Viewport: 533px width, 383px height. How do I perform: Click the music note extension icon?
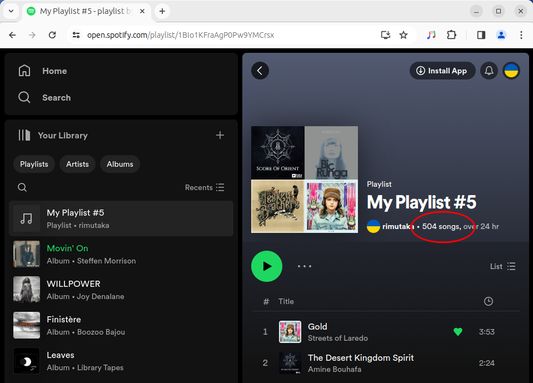(x=431, y=35)
